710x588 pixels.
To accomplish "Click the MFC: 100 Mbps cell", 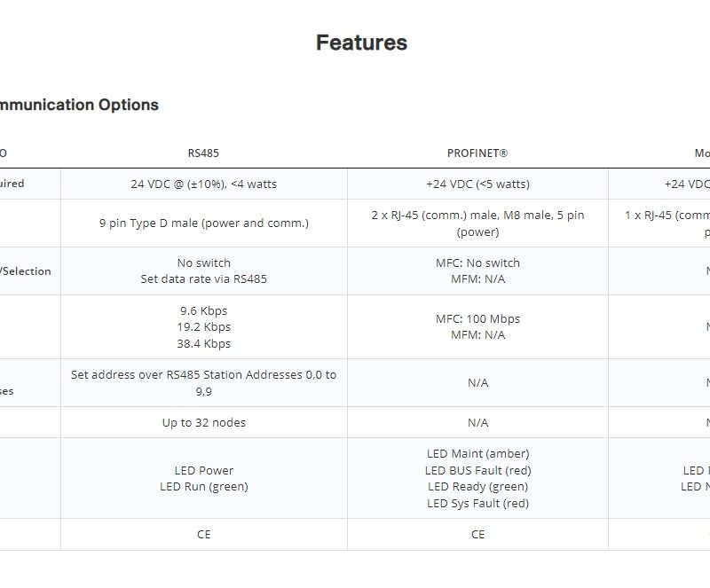I will coord(477,319).
